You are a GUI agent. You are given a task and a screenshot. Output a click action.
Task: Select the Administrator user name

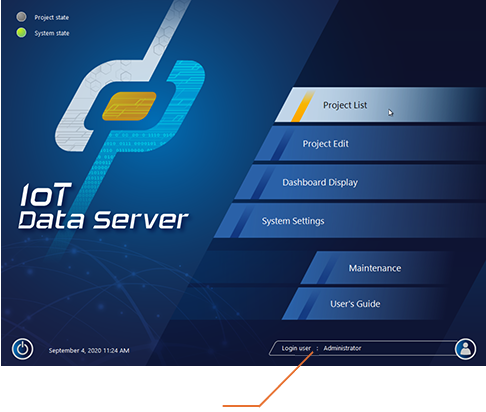tap(342, 348)
